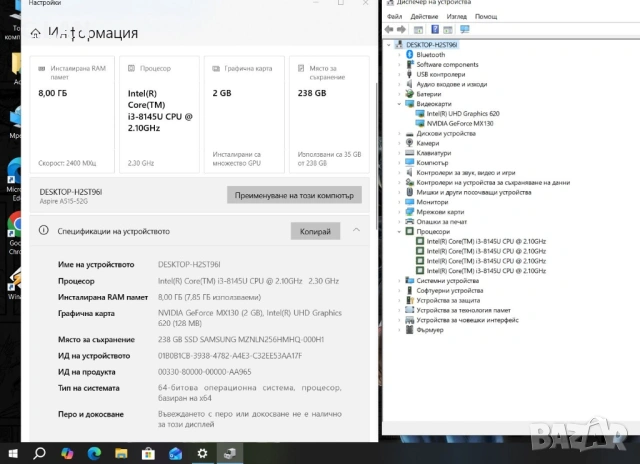Open File Explorer from the taskbar

(121, 453)
